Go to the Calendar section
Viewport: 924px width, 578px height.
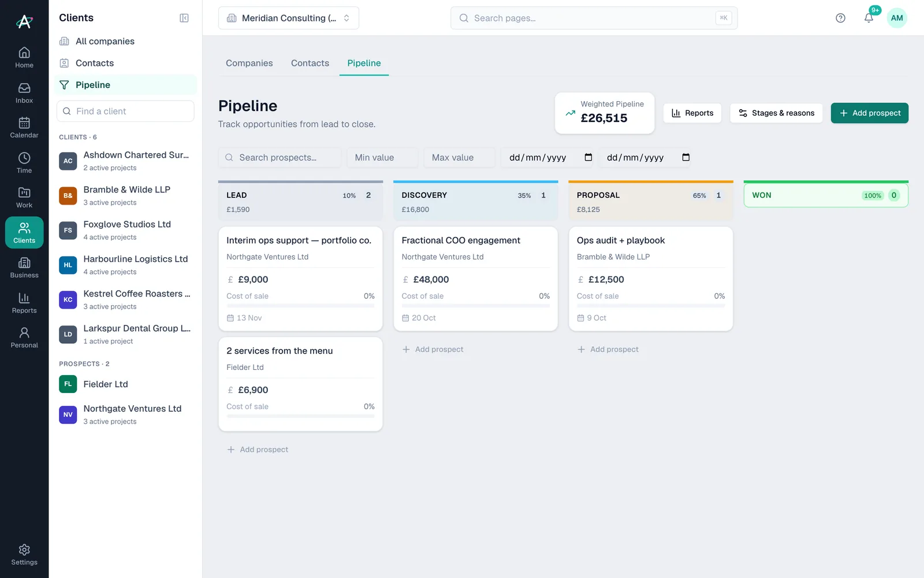tap(24, 128)
